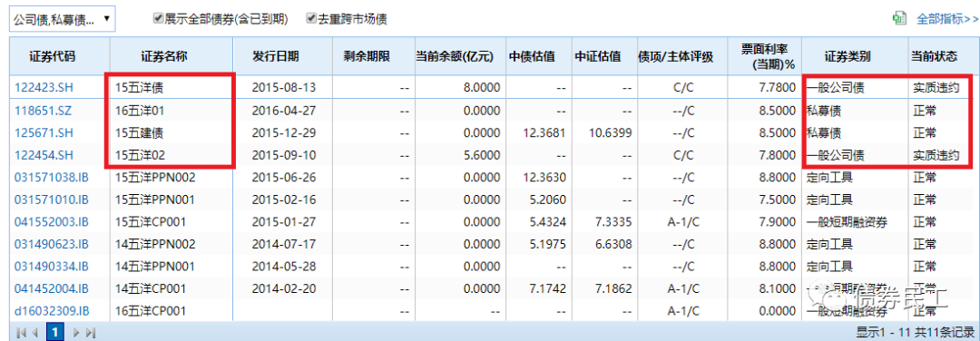The image size is (980, 341).
Task: Open bond code 122423.SH link
Action: (43, 88)
